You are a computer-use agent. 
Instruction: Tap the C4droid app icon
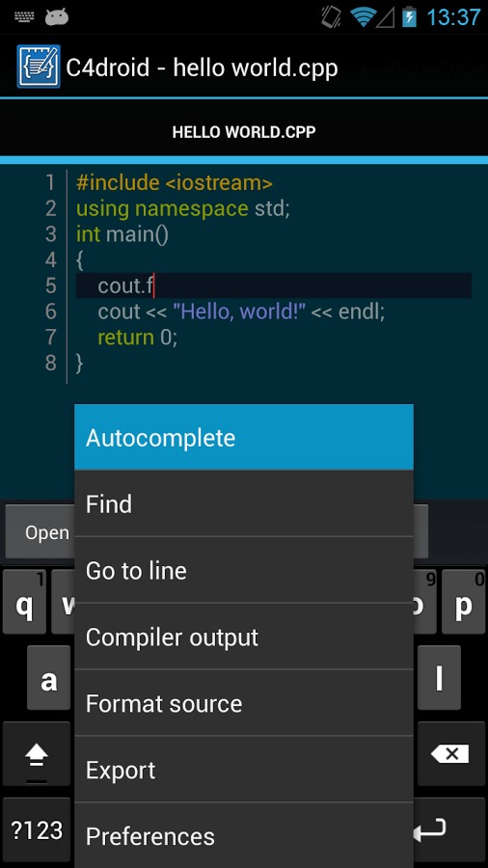coord(39,67)
